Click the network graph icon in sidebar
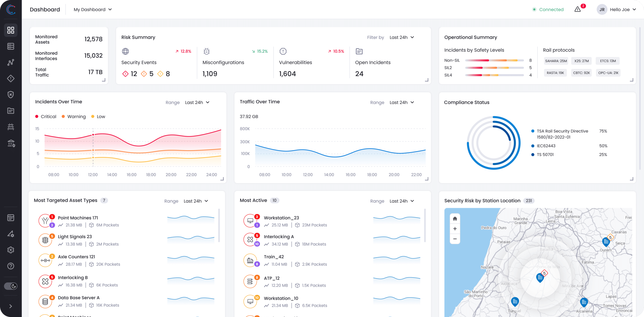Screen dimensions: 644x317 pos(11,62)
